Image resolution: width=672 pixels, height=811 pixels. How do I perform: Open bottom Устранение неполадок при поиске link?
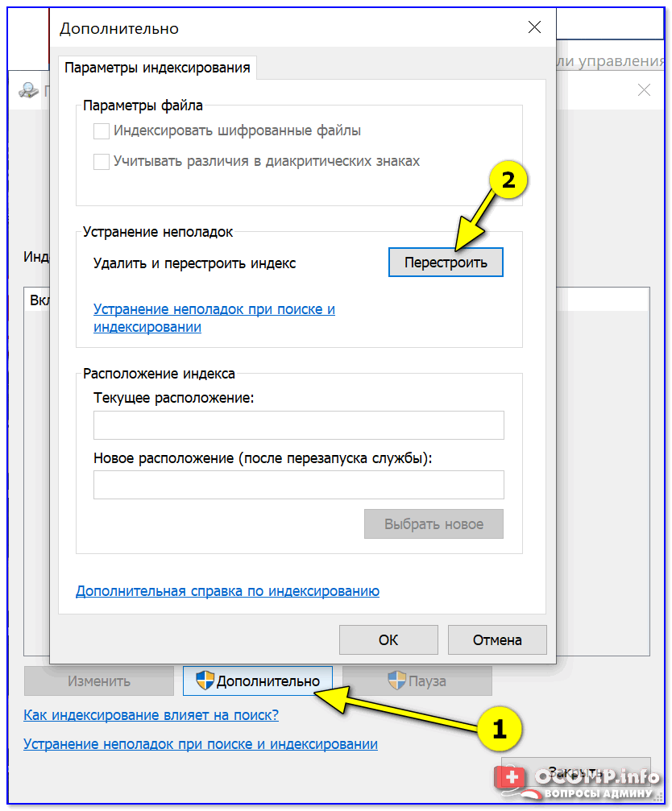(201, 744)
